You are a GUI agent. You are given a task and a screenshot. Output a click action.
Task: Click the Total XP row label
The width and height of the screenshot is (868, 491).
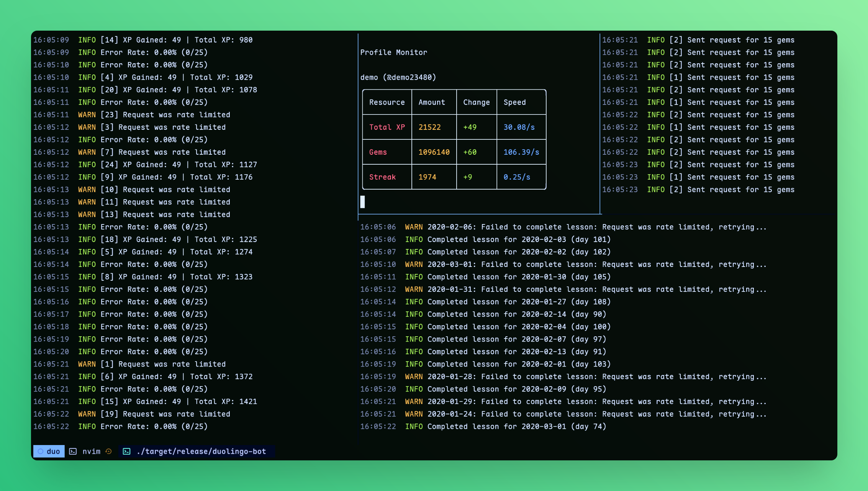point(387,127)
